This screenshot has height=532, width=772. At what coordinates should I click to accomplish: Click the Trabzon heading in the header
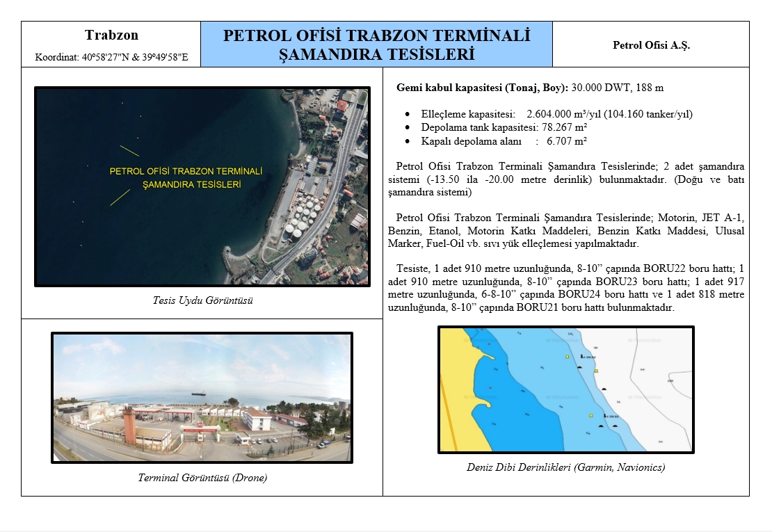coord(111,35)
